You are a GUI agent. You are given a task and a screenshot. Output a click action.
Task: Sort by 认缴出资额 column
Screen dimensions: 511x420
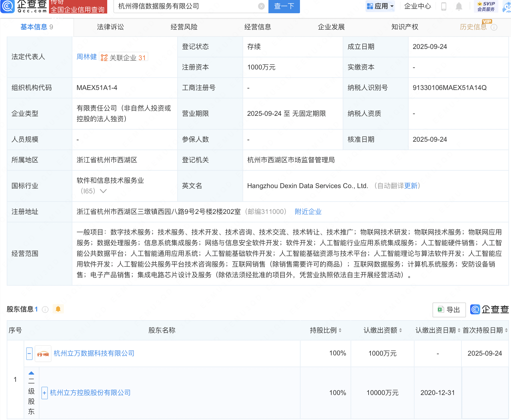[383, 330]
